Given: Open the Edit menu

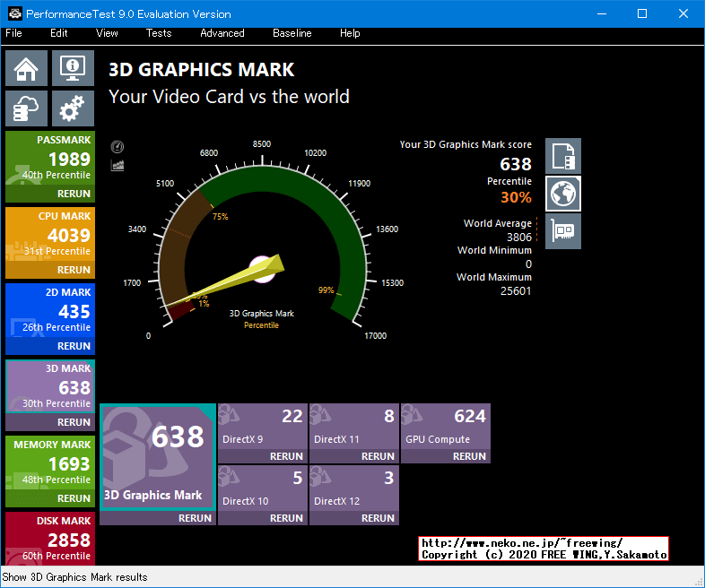Looking at the screenshot, I should [x=59, y=33].
